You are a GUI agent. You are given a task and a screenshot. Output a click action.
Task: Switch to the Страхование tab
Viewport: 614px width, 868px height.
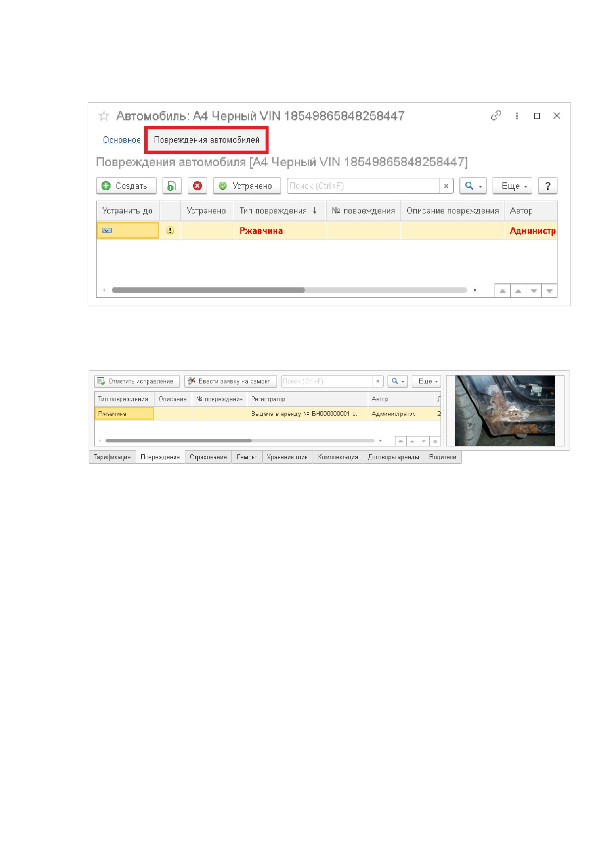pyautogui.click(x=208, y=457)
